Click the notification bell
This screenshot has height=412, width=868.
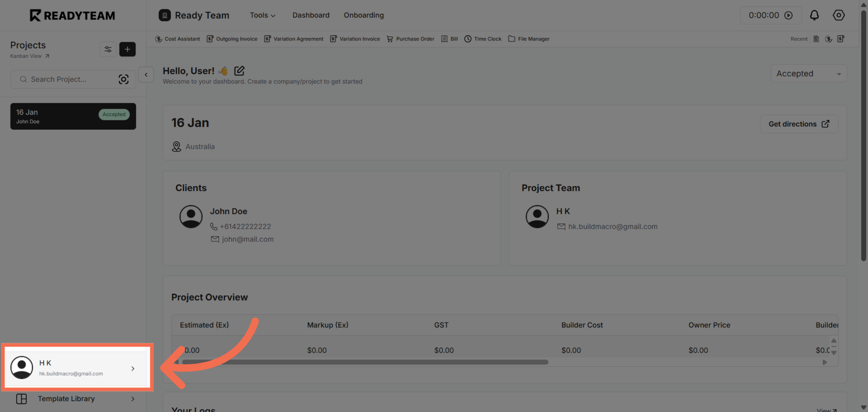click(814, 15)
